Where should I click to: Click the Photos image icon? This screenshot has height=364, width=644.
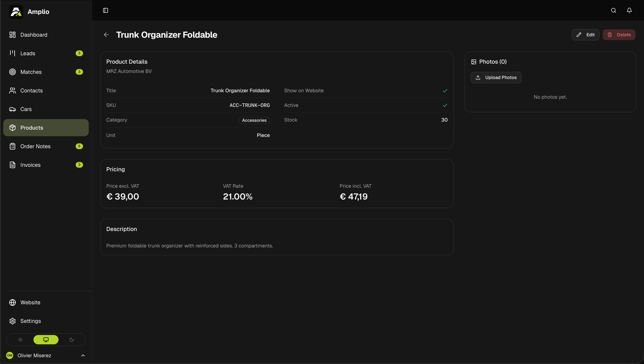[474, 62]
